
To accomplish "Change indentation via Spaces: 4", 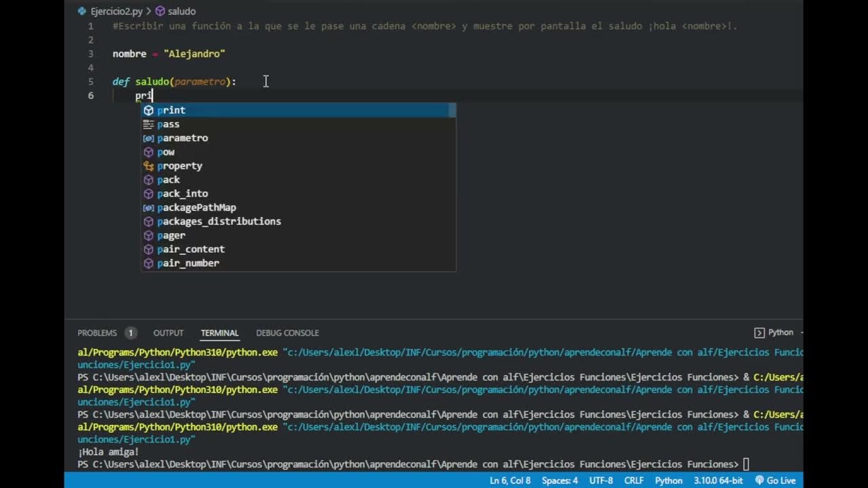I will pos(560,481).
